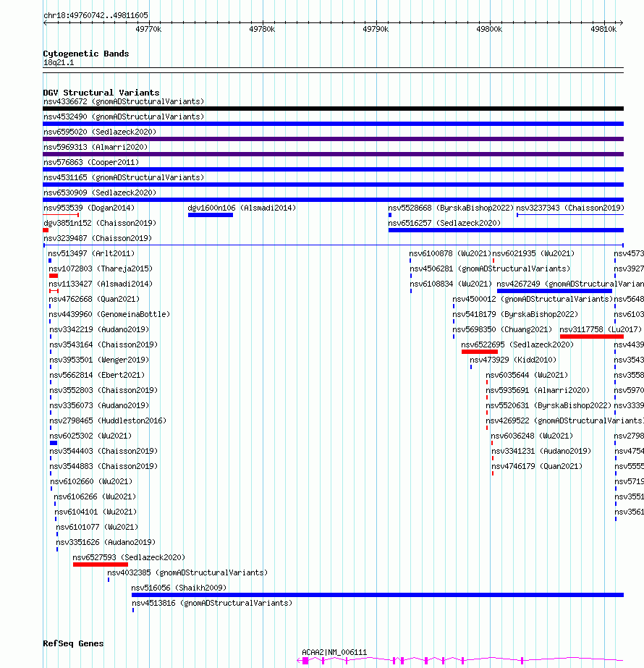Open nsv3552803 (Chaisson2019) variant
Viewport: 644px width, 668px height.
coord(103,391)
